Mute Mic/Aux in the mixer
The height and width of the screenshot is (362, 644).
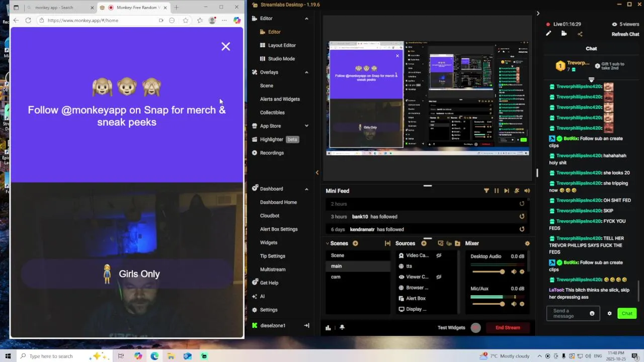tap(514, 304)
